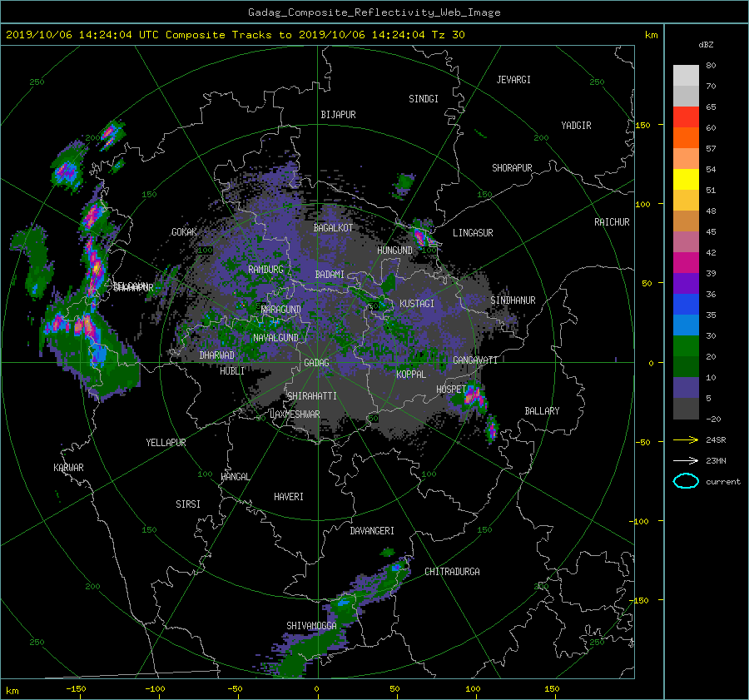
Task: Click the white 23MN arrow icon
Action: [686, 460]
